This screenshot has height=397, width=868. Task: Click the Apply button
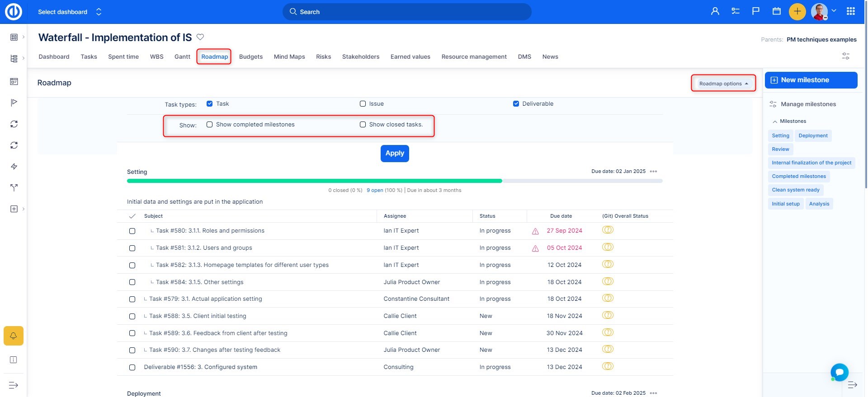tap(395, 154)
